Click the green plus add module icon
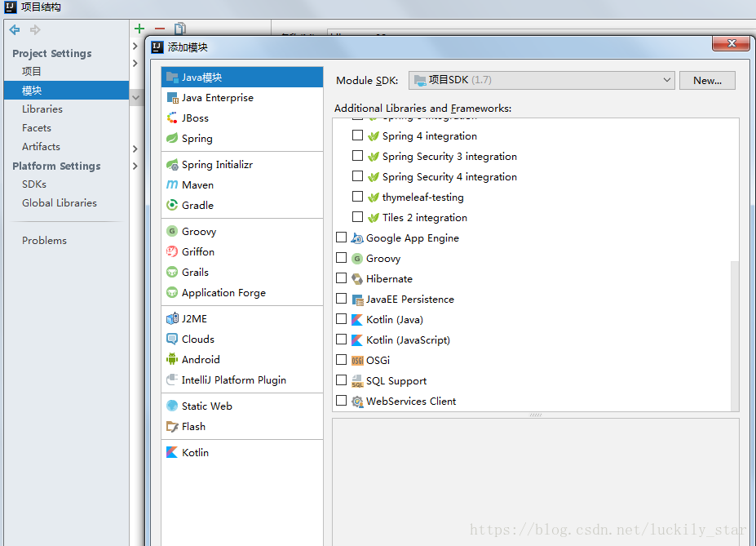756x546 pixels. pos(139,29)
